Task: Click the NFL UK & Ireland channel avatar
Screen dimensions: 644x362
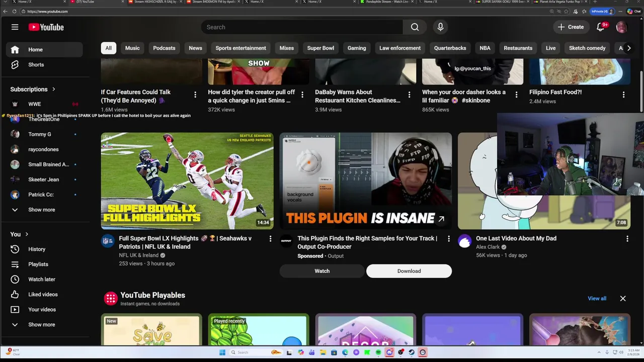Action: 108,241
